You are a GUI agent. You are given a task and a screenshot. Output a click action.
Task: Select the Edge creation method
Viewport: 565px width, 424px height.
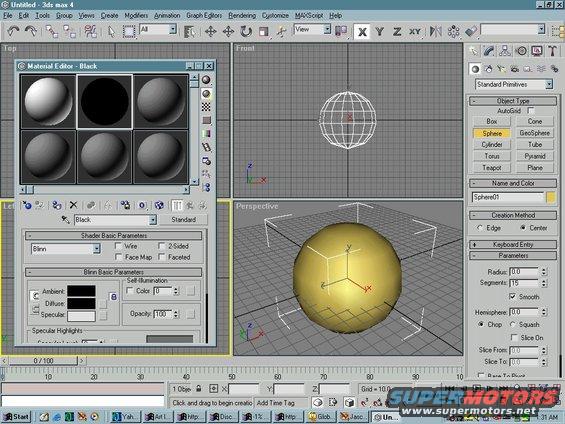tap(480, 228)
